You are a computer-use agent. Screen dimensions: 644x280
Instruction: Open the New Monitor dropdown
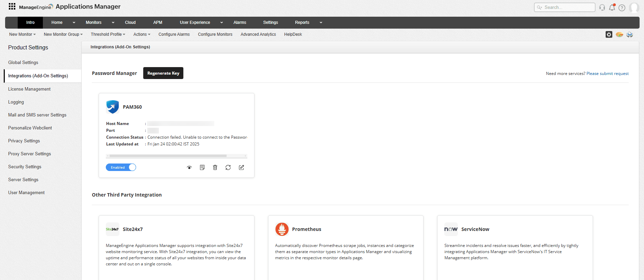(x=22, y=34)
